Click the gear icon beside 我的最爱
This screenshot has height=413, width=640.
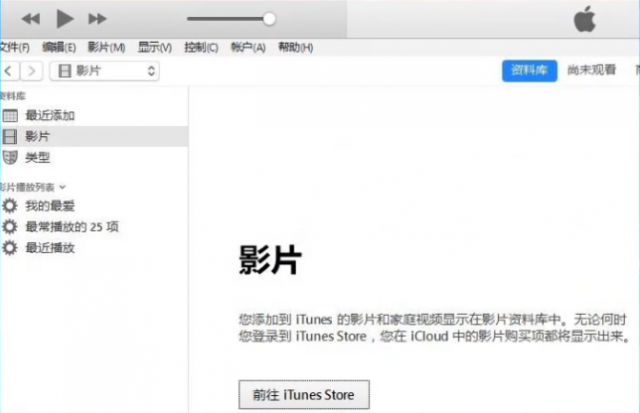tap(10, 206)
